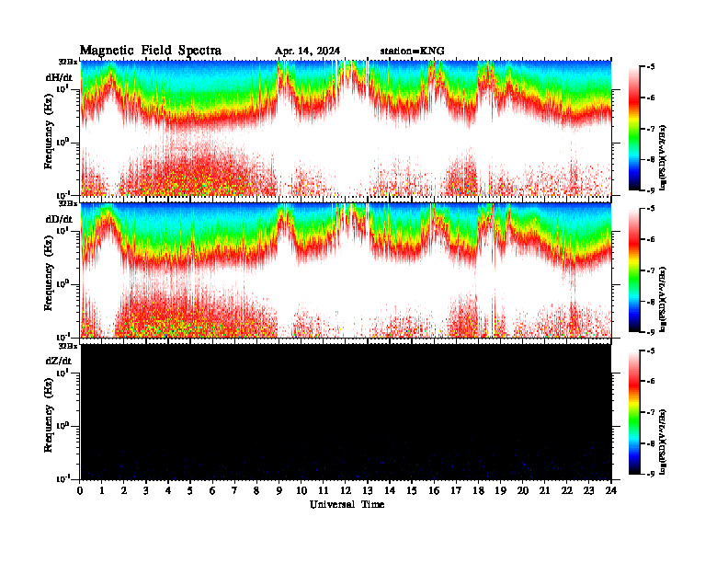Click the dH/dt spectrogram plot

(x=346, y=128)
